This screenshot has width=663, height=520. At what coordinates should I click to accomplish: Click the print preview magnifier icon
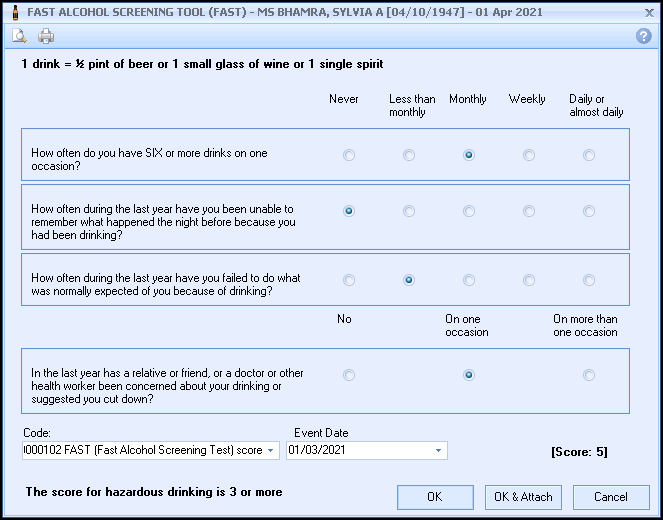[19, 37]
